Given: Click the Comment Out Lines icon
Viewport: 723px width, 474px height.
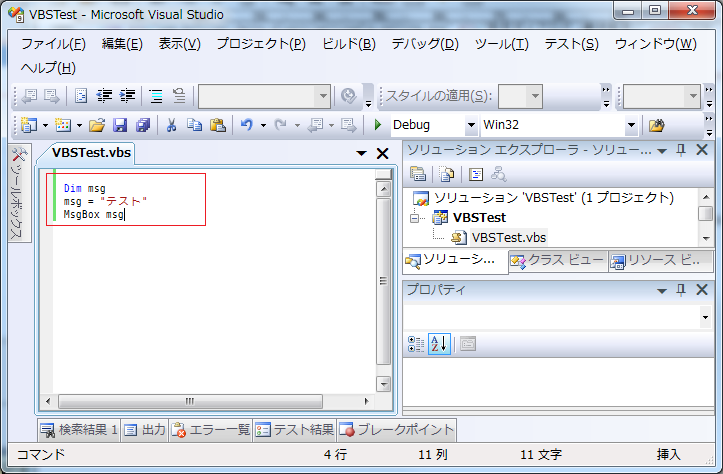Looking at the screenshot, I should [156, 95].
